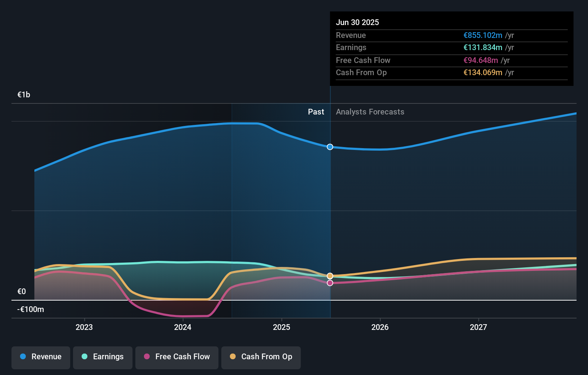
Task: Click the 2027 label on the x-axis
Action: (x=479, y=327)
